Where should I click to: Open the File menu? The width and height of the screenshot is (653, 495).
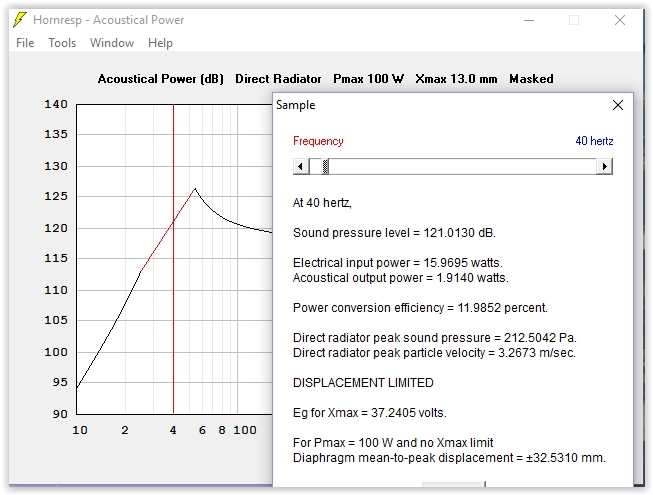(25, 43)
